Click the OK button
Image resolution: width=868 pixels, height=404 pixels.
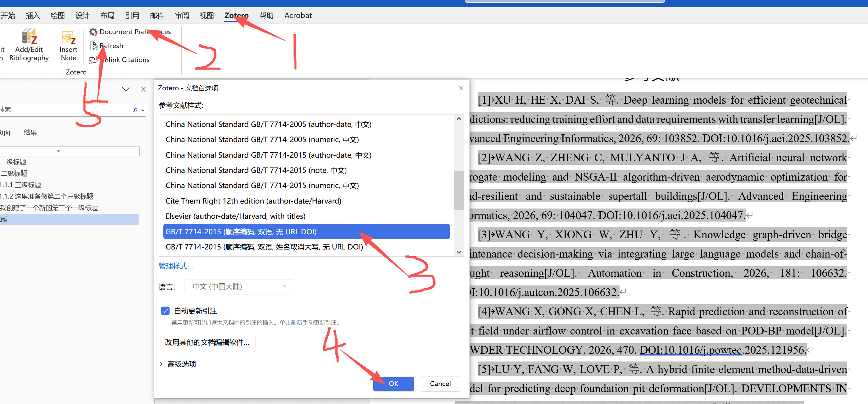[393, 384]
